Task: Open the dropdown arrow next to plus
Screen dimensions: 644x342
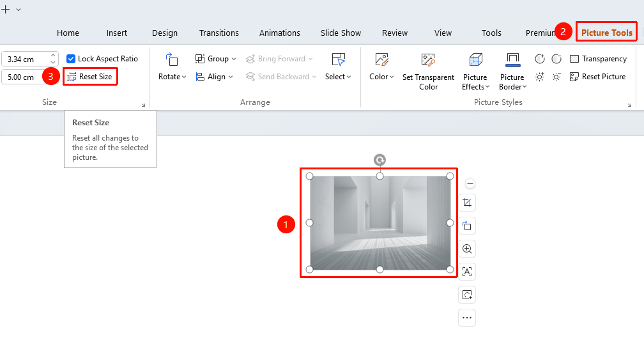Action: coord(19,10)
